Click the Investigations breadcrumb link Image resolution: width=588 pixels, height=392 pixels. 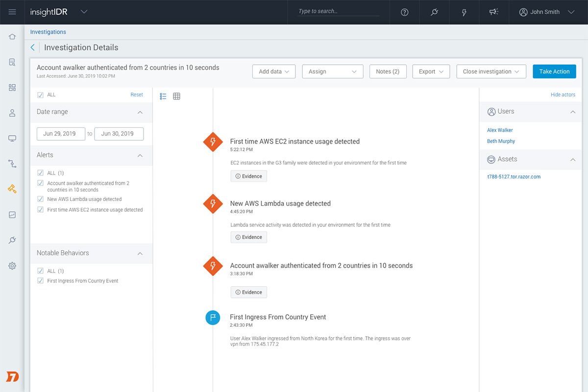click(x=48, y=32)
